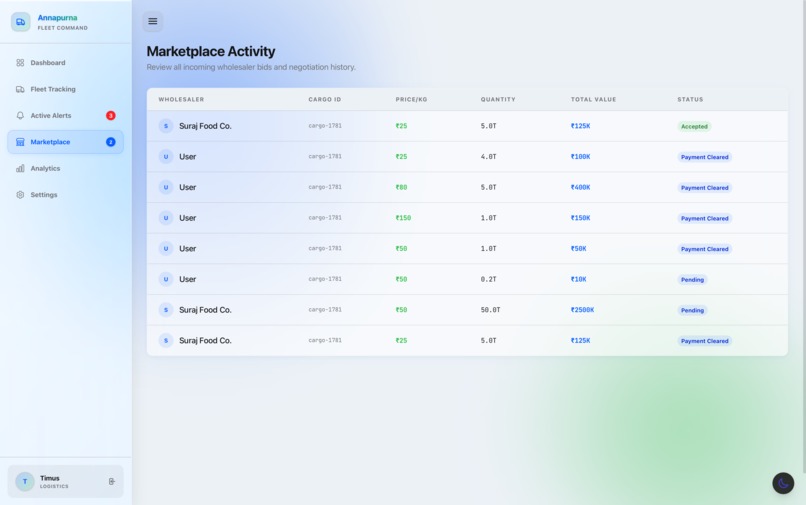Screen dimensions: 806x505
Task: Click Pending badge in the ₹2500K row
Action: 692,310
